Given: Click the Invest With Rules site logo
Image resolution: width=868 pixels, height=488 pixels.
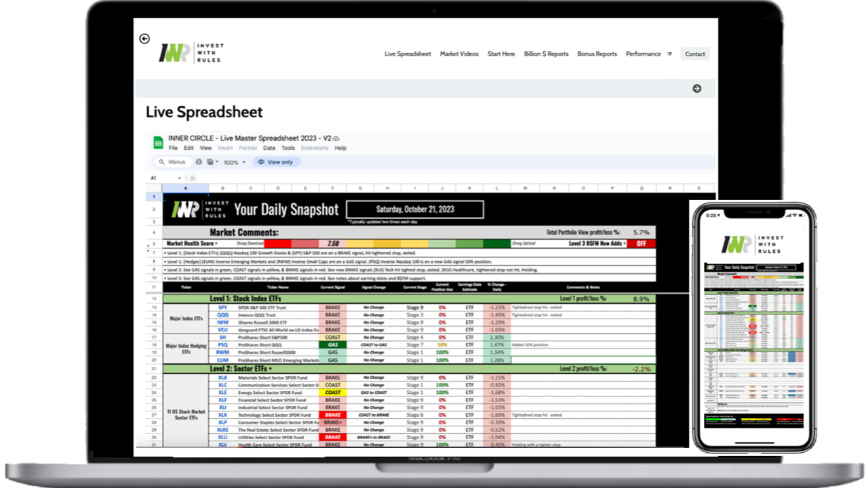Looking at the screenshot, I should tap(191, 53).
